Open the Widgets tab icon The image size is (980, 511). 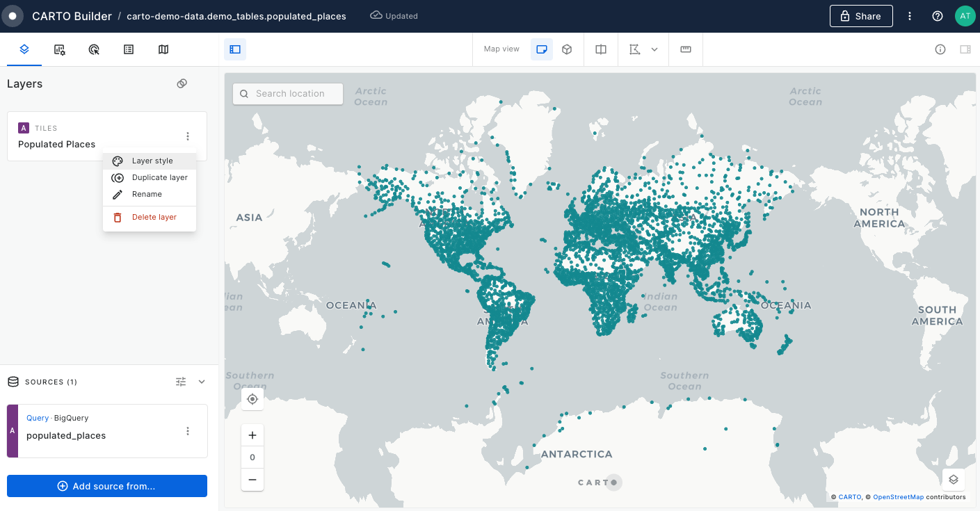click(59, 49)
